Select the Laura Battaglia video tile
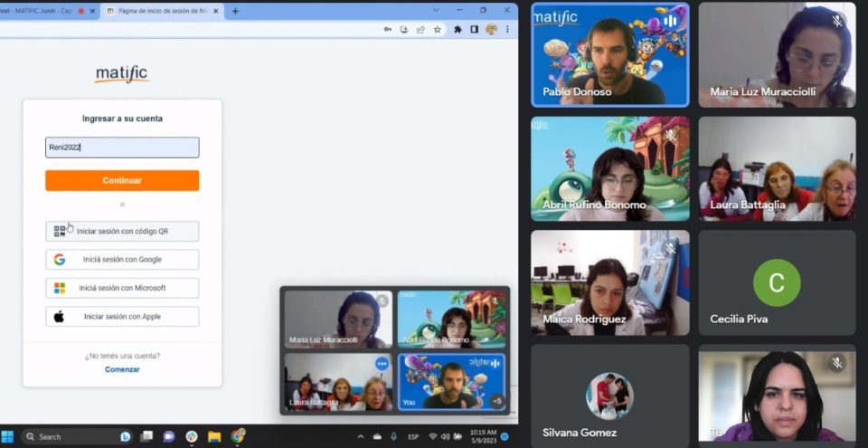 click(778, 168)
